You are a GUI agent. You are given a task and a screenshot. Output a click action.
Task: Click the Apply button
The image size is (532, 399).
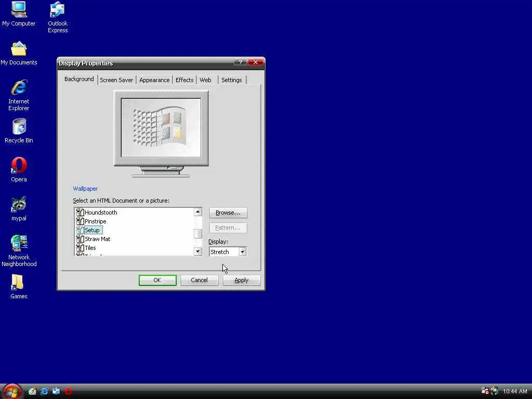pyautogui.click(x=242, y=280)
